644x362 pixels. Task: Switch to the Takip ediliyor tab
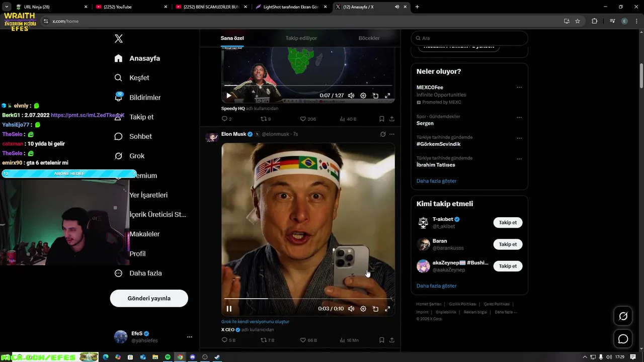(301, 38)
